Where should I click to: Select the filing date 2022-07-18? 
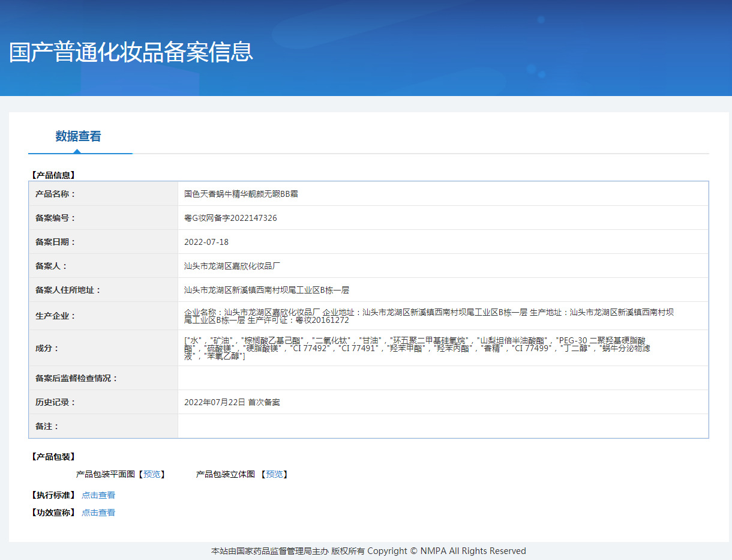[x=208, y=242]
